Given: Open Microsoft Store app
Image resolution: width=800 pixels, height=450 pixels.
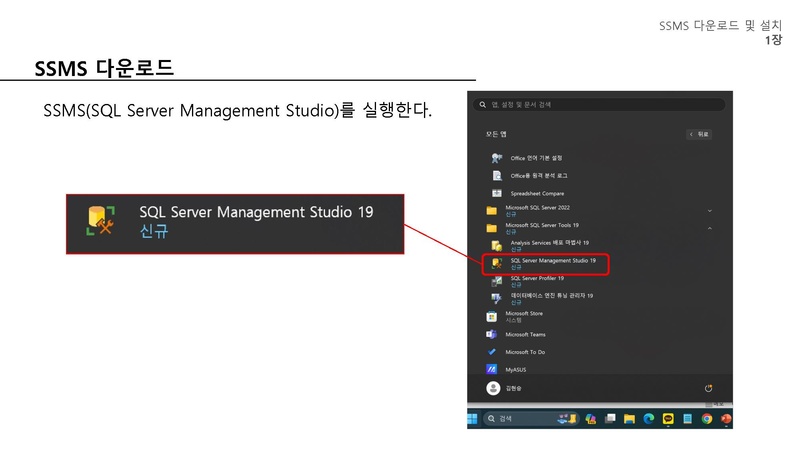Looking at the screenshot, I should (x=523, y=316).
